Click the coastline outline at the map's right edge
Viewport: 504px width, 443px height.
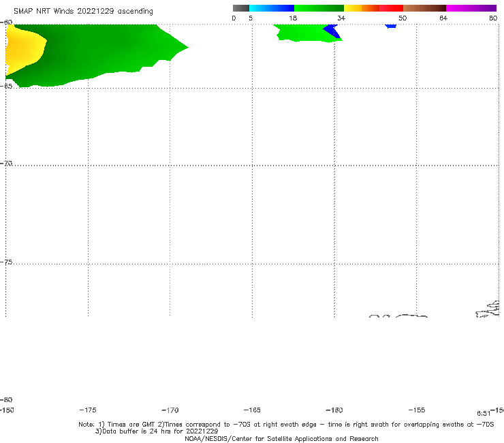488,309
